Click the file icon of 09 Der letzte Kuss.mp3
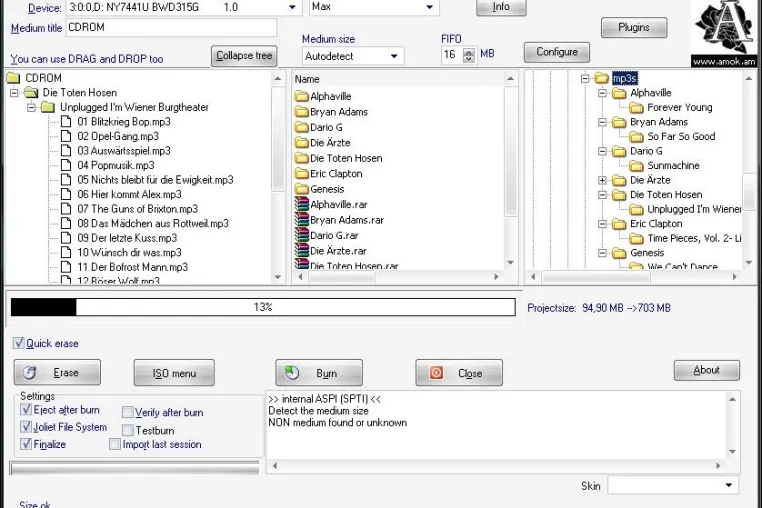The width and height of the screenshot is (762, 508). tap(66, 238)
